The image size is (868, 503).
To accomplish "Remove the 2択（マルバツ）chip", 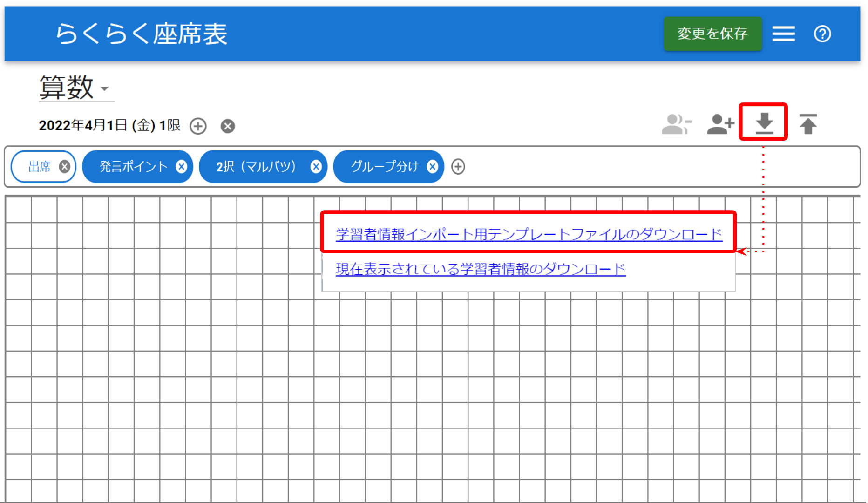I will pos(316,166).
